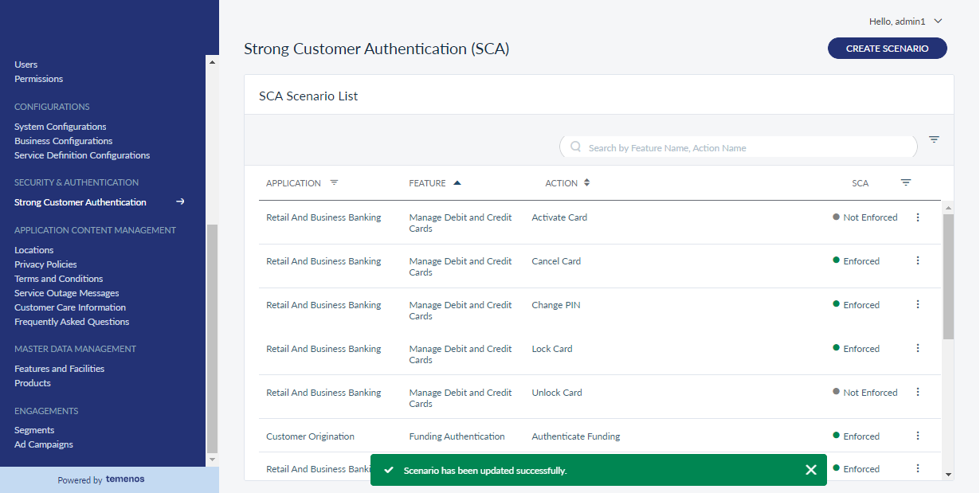Viewport: 980px width, 493px height.
Task: Click the scenario list vertical scrollbar
Action: (948, 276)
